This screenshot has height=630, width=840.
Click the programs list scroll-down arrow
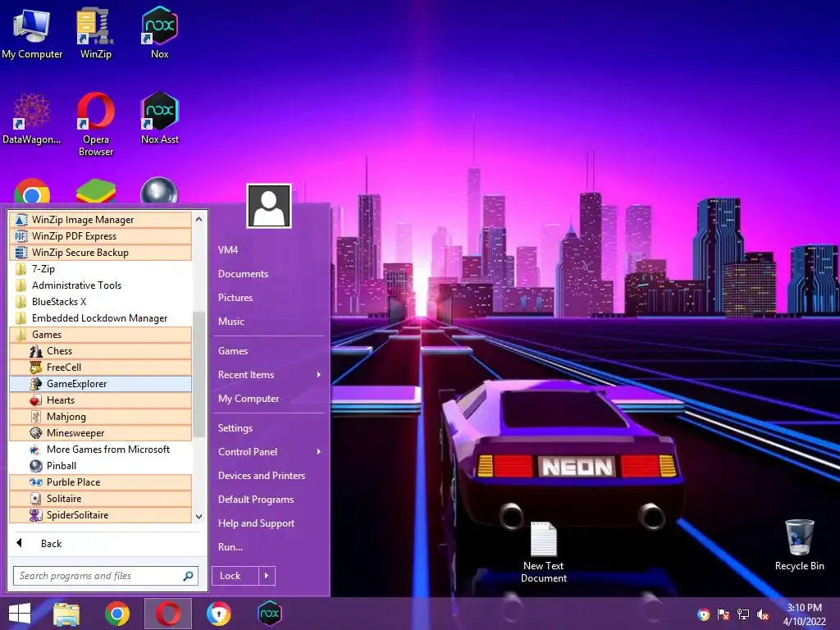click(199, 517)
